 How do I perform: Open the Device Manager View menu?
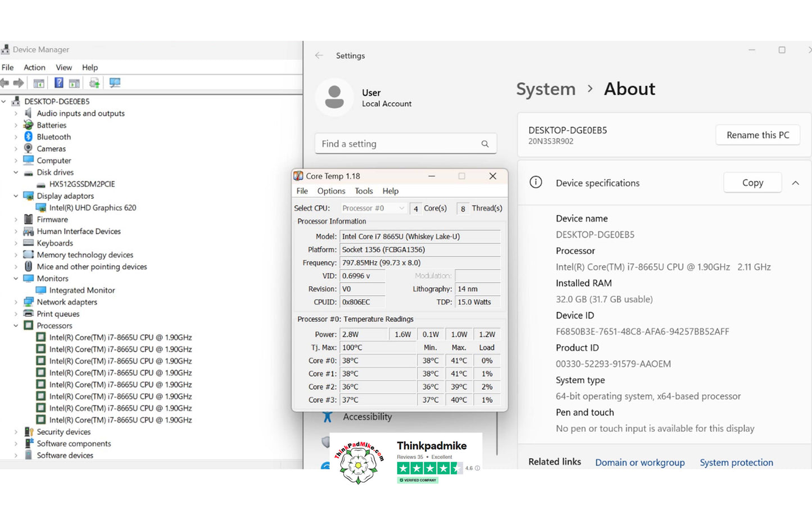[x=63, y=67]
